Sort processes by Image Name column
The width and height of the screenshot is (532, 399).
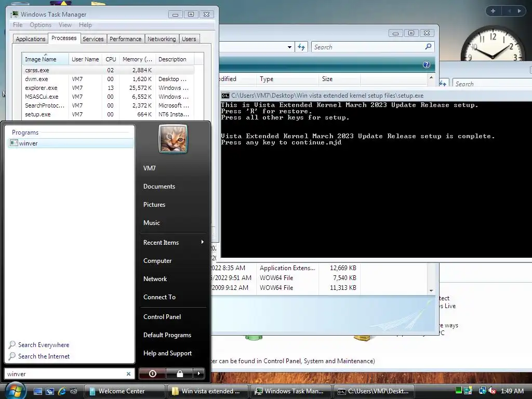(46, 59)
